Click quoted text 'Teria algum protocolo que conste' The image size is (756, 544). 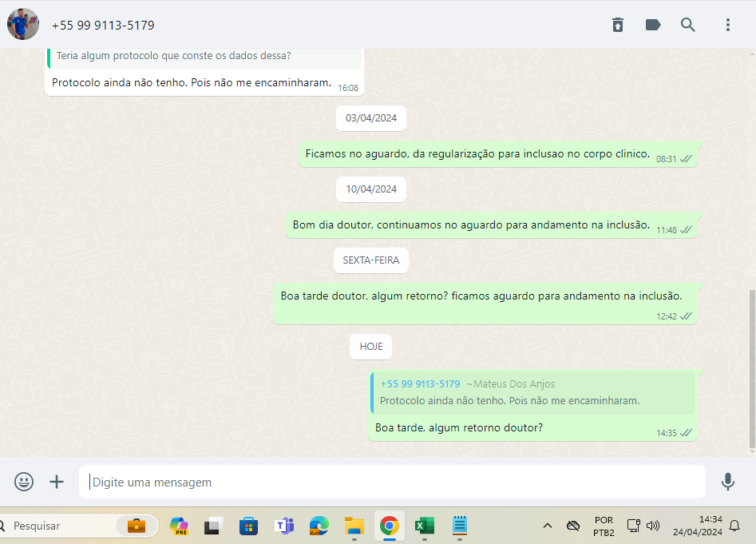[x=173, y=55]
